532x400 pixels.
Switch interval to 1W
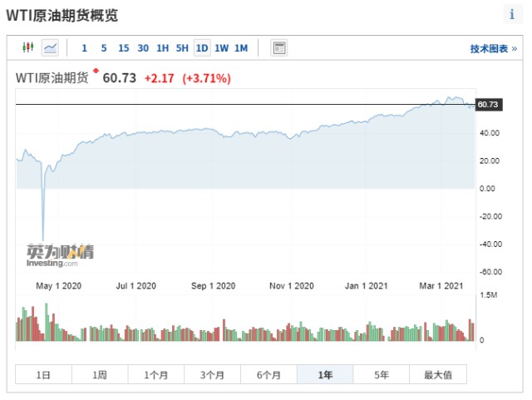(222, 48)
